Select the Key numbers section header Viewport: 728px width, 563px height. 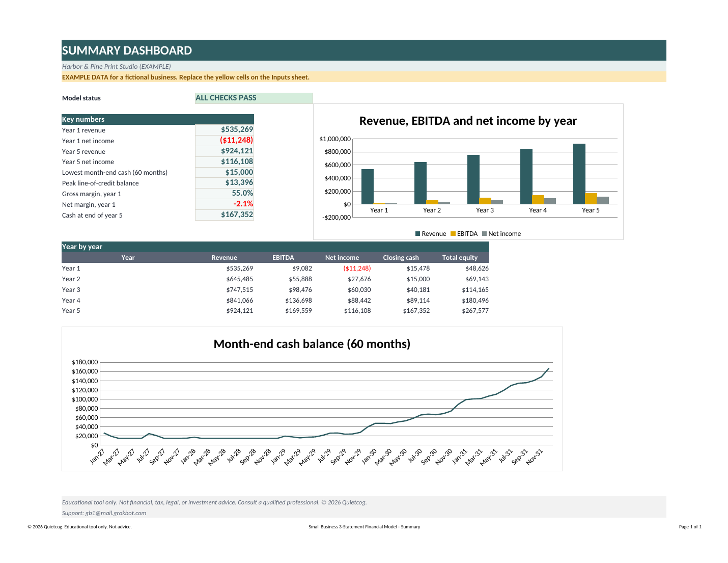[x=158, y=119]
